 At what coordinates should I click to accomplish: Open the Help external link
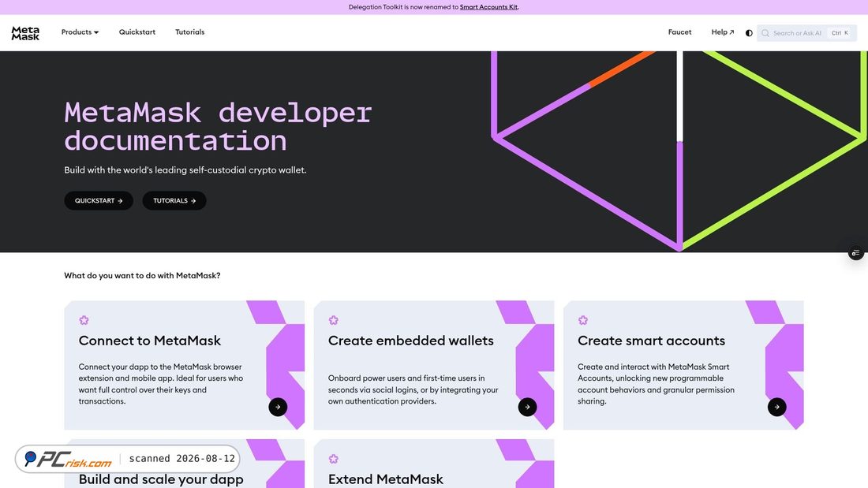(x=722, y=32)
